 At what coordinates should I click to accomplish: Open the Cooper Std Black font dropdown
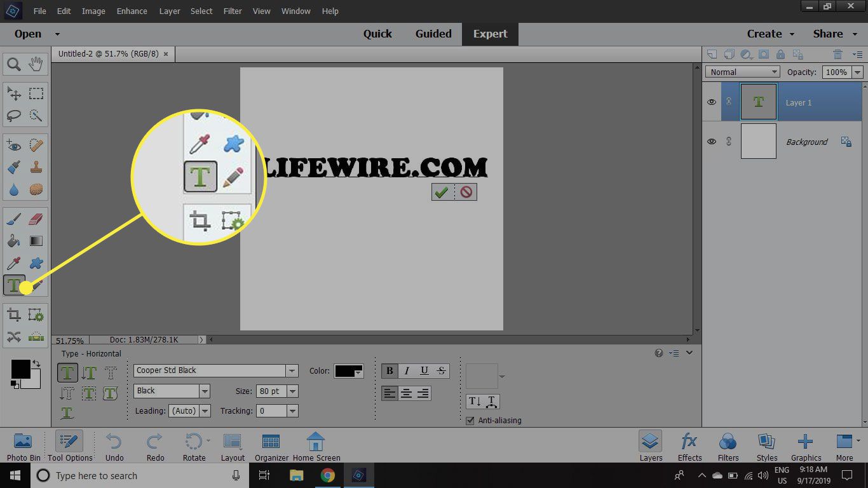[292, 370]
